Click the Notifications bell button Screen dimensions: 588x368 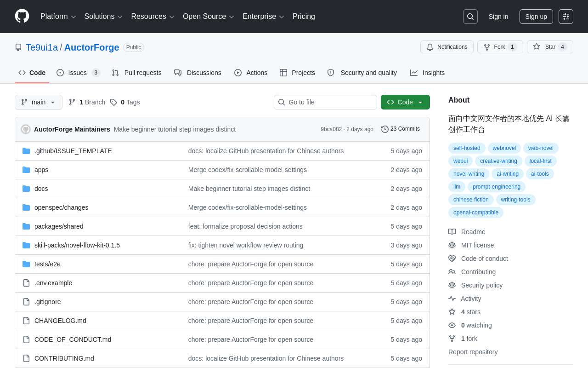[447, 47]
